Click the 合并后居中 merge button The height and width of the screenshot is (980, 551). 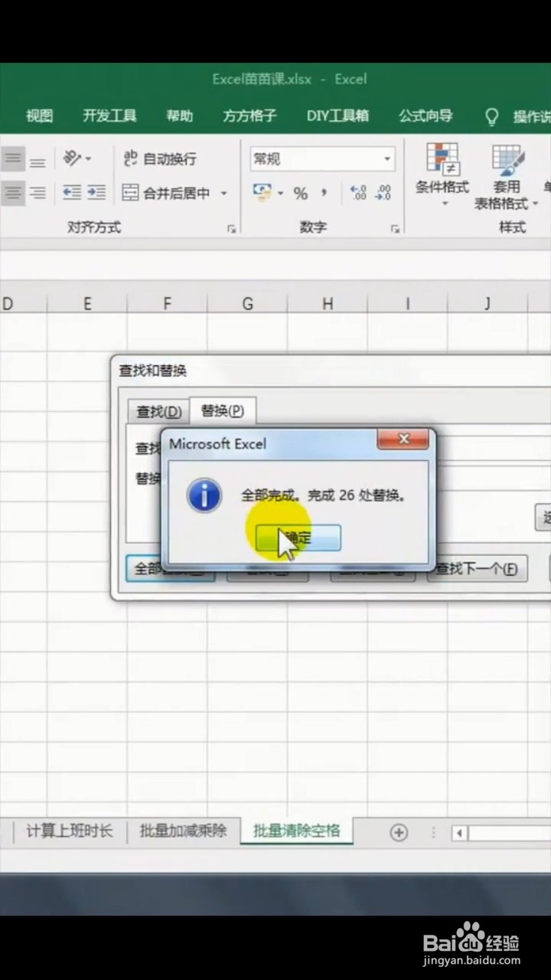click(x=167, y=193)
